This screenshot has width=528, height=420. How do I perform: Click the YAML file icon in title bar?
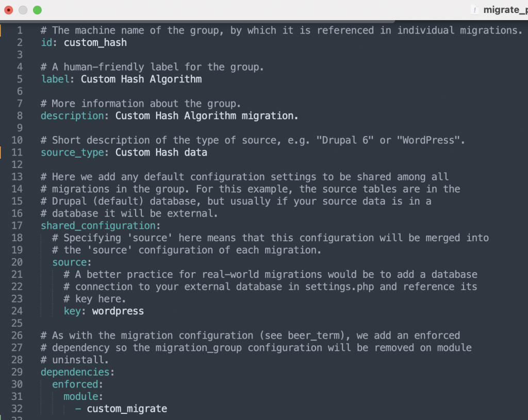[474, 10]
